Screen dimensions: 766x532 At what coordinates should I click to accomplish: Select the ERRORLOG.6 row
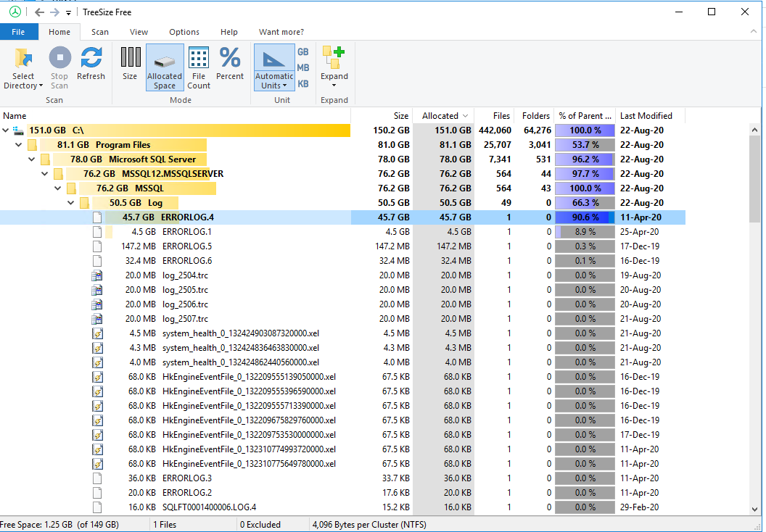click(x=342, y=261)
